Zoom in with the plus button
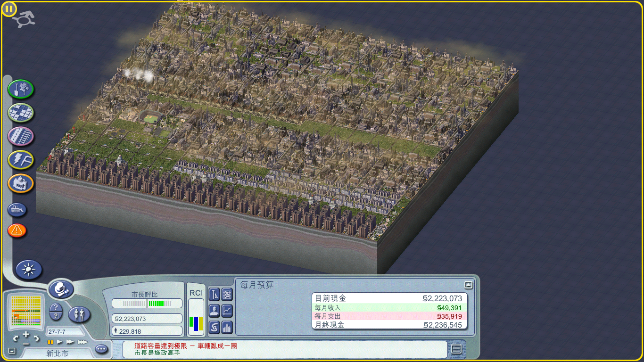This screenshot has width=644, height=362. [x=26, y=335]
